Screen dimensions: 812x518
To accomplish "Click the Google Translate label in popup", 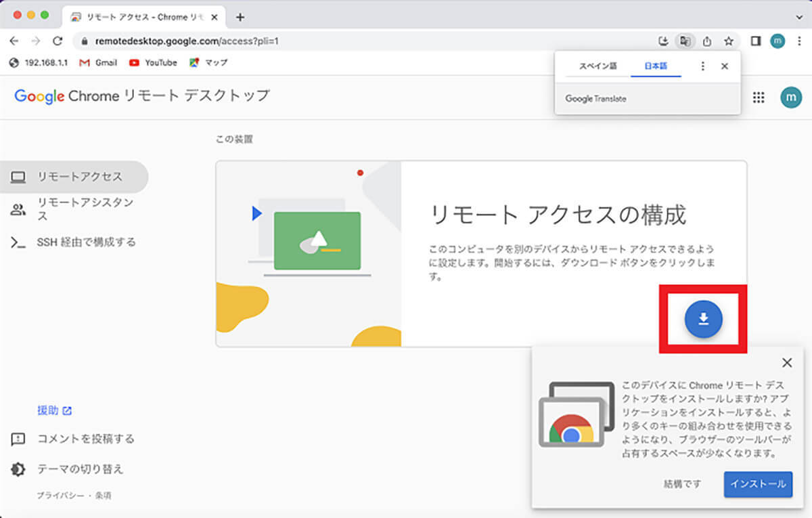I will coord(595,99).
